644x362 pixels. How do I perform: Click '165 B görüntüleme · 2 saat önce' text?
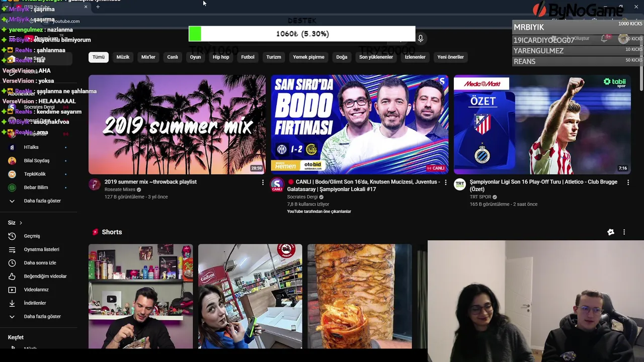(x=503, y=204)
